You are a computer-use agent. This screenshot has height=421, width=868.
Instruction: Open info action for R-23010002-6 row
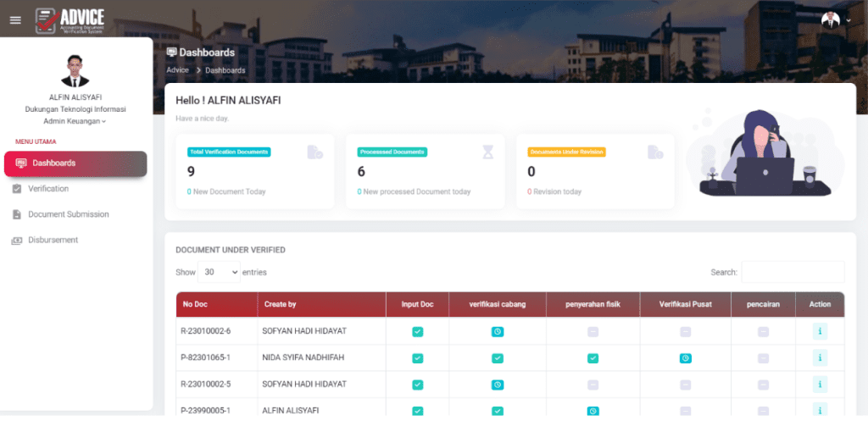pyautogui.click(x=820, y=332)
